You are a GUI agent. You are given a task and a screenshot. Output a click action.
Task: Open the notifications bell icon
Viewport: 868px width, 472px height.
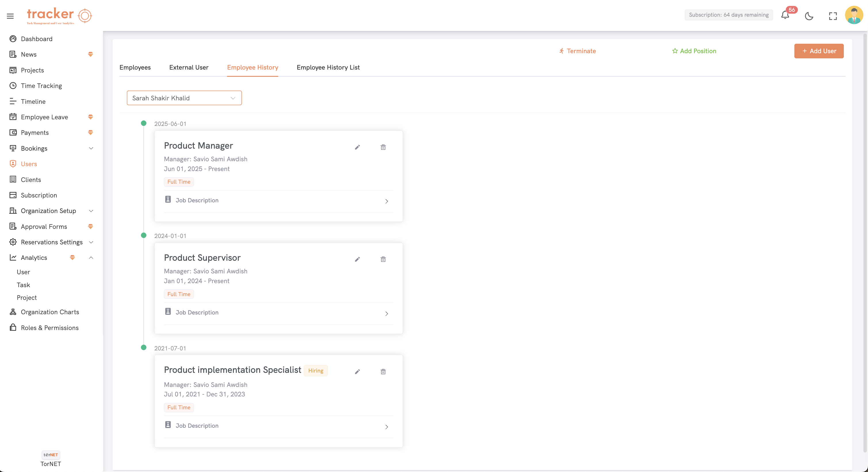[x=785, y=16]
